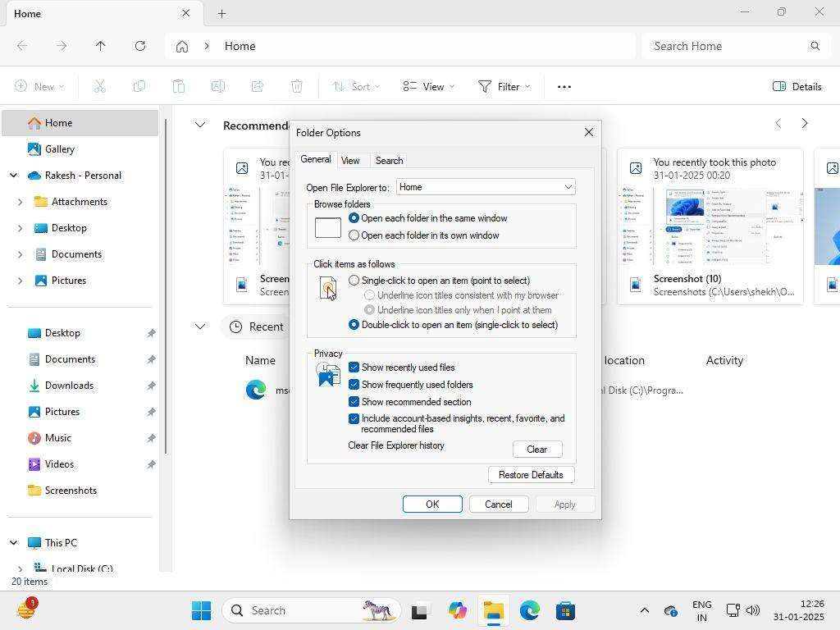Click the Paste icon in the toolbar
The height and width of the screenshot is (630, 840).
pos(179,86)
